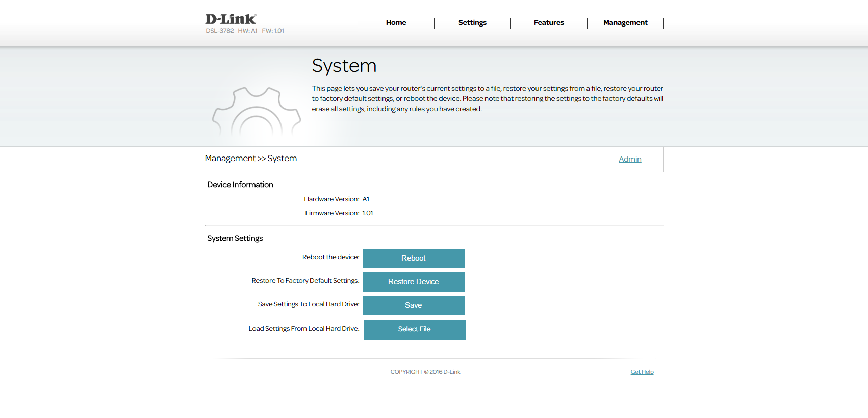Click the Device Information heading

(x=240, y=185)
